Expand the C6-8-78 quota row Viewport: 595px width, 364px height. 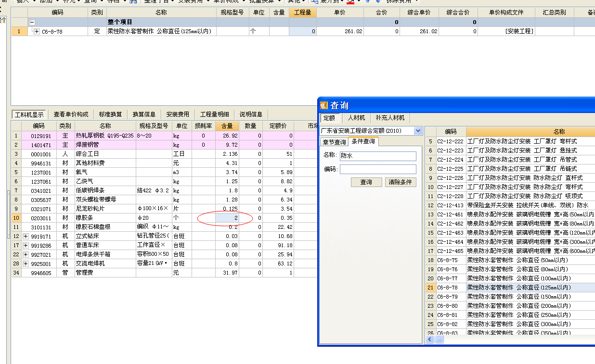37,31
